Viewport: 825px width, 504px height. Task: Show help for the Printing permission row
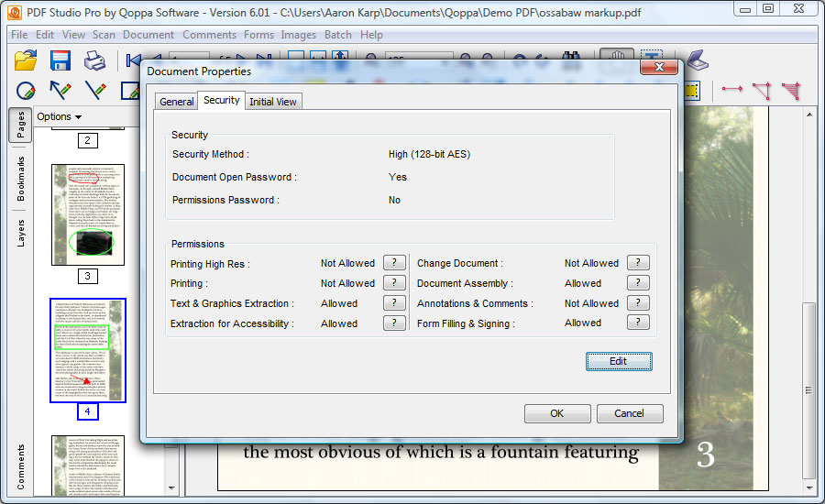tap(394, 282)
